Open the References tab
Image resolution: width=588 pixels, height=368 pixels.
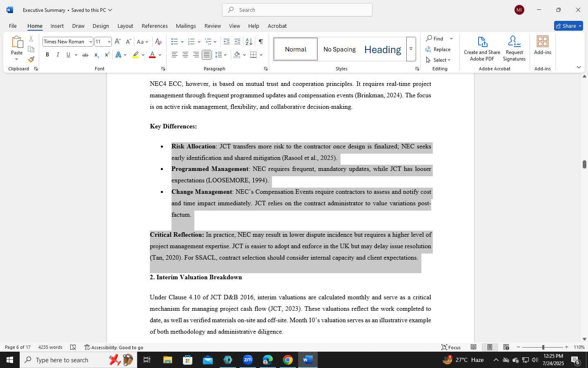coord(154,26)
